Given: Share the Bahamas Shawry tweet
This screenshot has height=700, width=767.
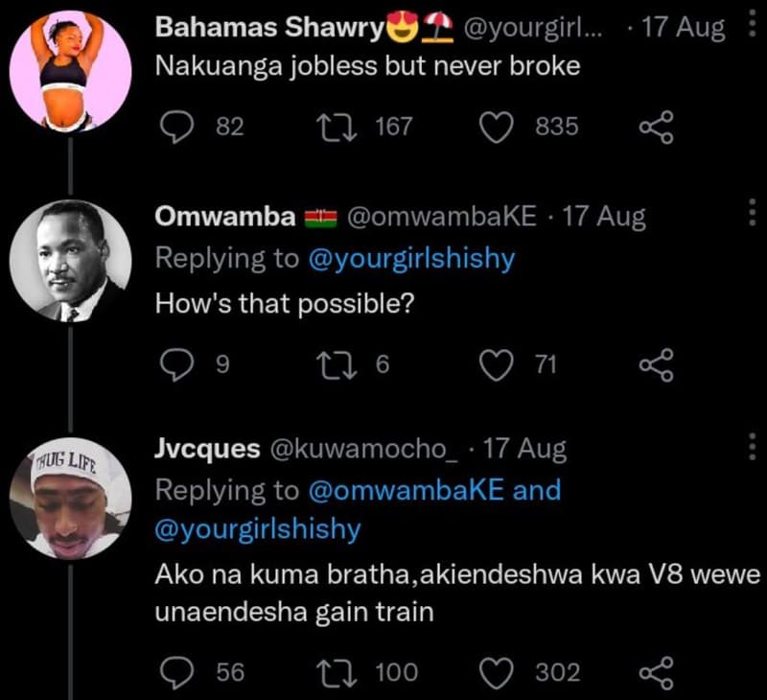Looking at the screenshot, I should 658,127.
